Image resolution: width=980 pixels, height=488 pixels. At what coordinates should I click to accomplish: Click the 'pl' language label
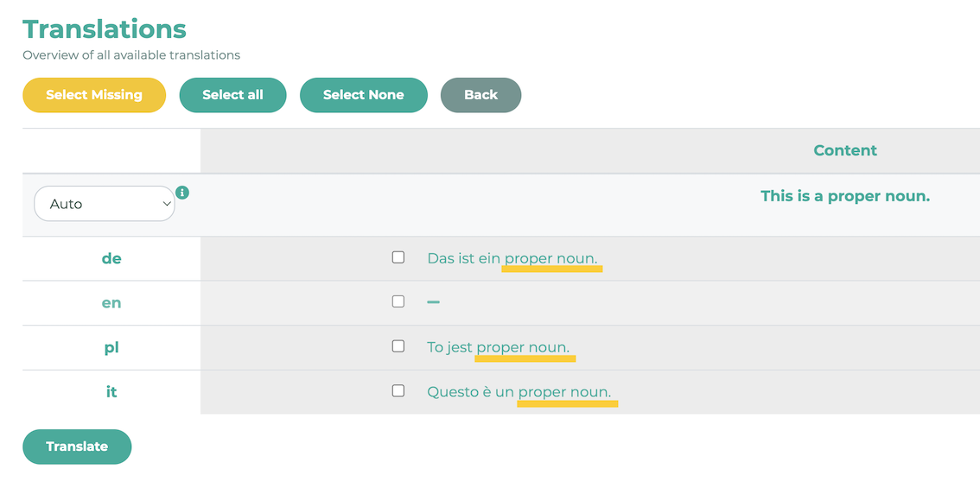point(111,348)
